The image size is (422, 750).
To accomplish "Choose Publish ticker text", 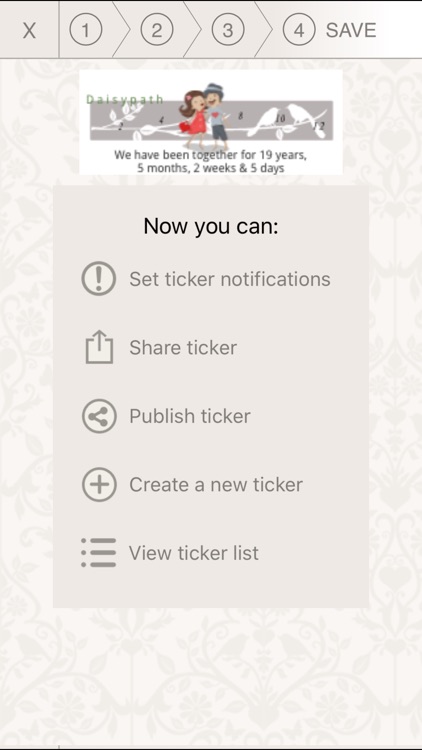I will click(x=189, y=416).
